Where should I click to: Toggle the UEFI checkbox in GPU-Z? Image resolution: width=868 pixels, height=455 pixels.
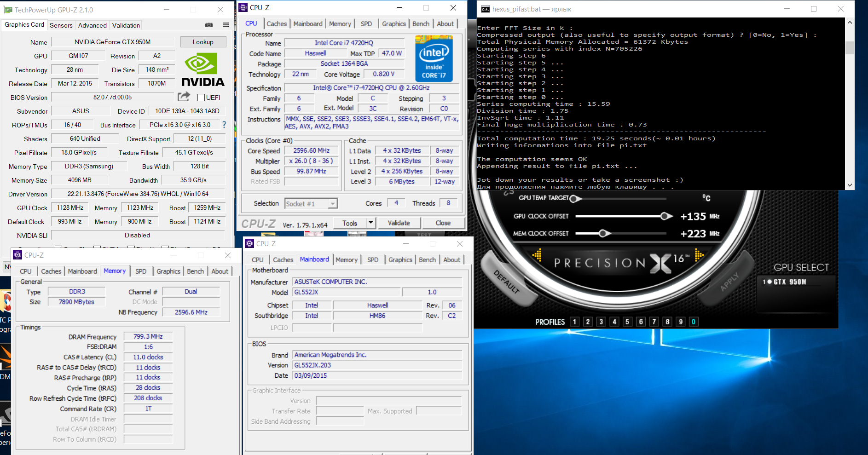tap(201, 98)
